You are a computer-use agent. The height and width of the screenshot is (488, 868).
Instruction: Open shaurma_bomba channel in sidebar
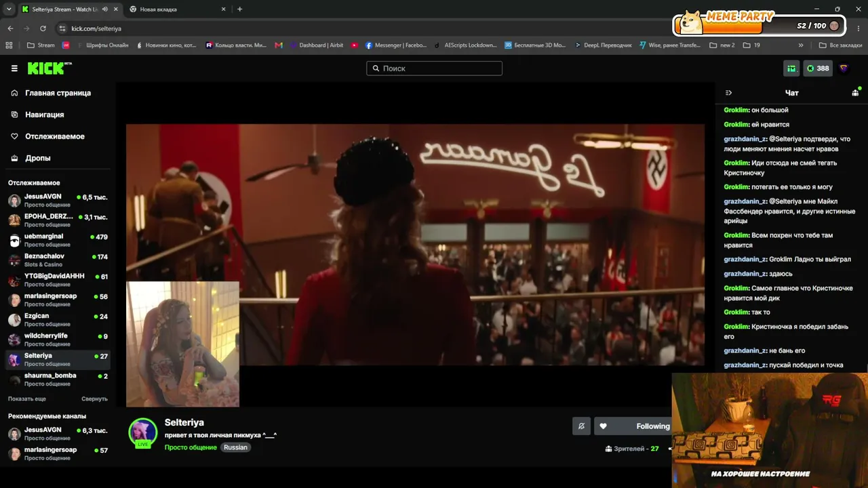(x=58, y=380)
